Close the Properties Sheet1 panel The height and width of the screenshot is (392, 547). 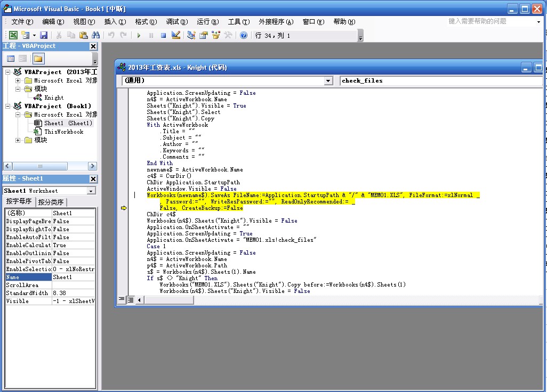click(x=93, y=179)
